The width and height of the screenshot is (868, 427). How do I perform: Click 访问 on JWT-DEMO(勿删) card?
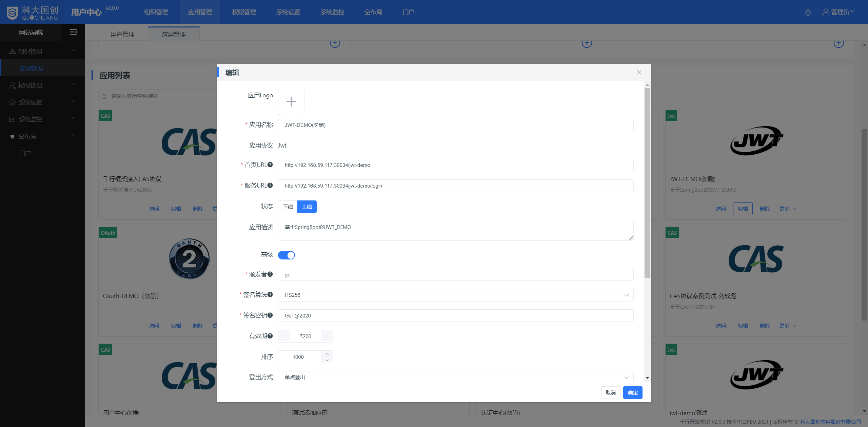(721, 209)
